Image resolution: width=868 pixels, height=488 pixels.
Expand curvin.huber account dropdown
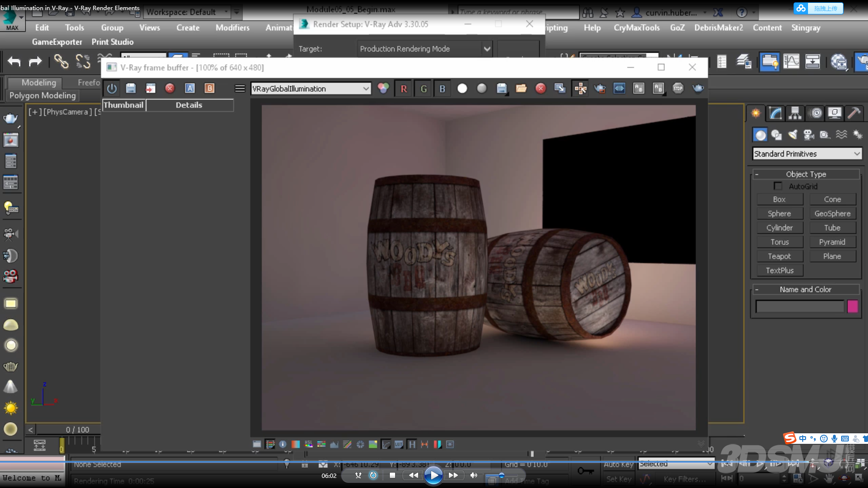click(x=705, y=12)
